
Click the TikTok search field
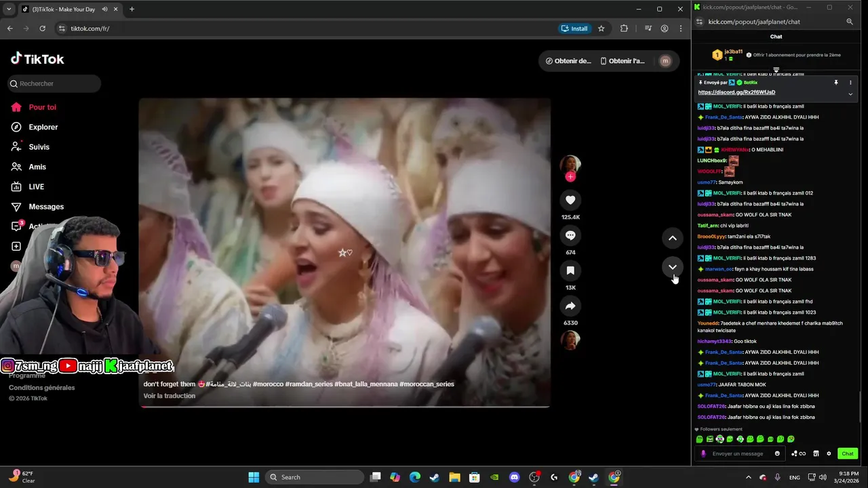coord(54,83)
